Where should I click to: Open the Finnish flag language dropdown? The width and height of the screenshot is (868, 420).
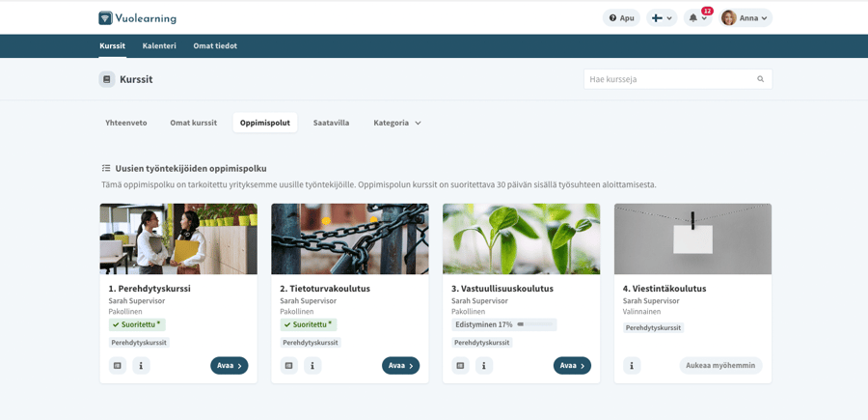pyautogui.click(x=662, y=17)
